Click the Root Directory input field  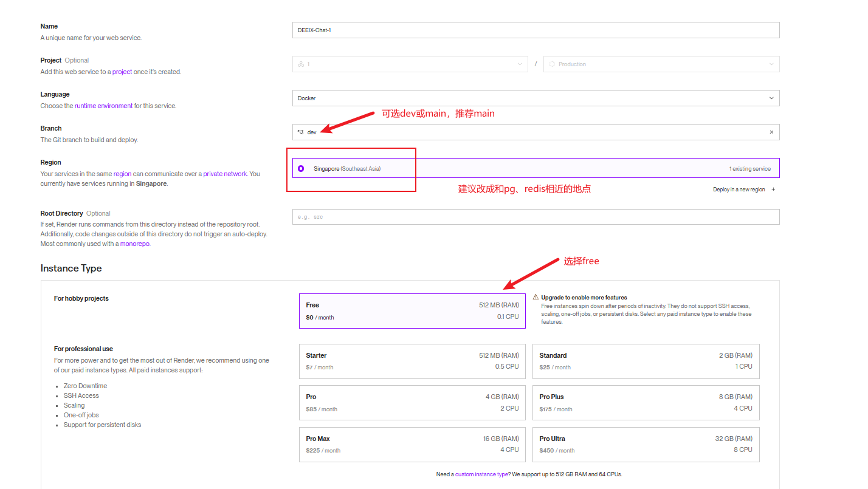536,217
